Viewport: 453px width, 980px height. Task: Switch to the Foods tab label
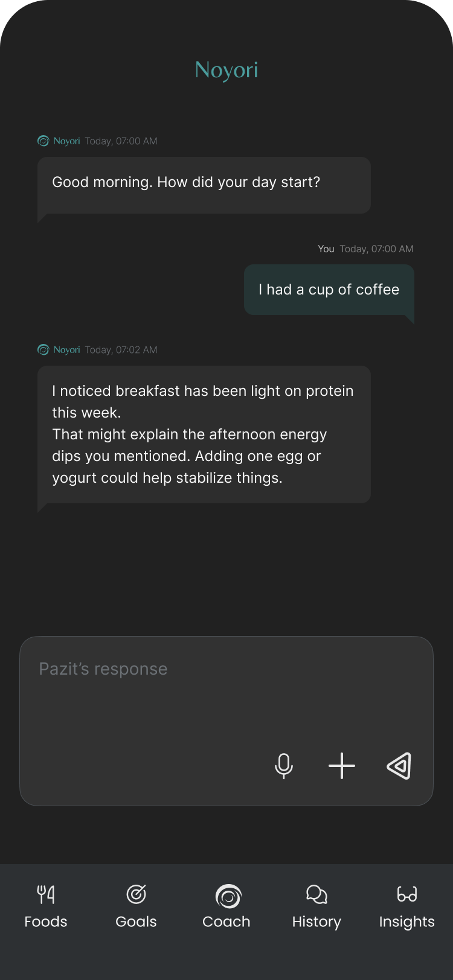pos(46,921)
